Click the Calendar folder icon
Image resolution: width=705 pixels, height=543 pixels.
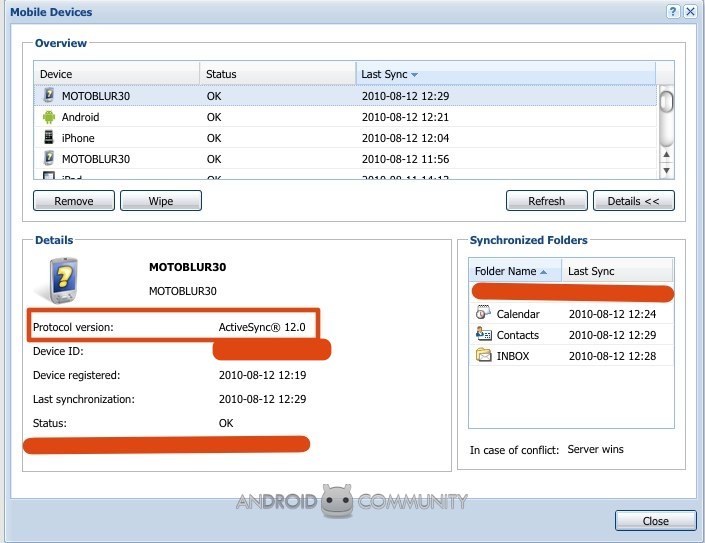pyautogui.click(x=483, y=314)
